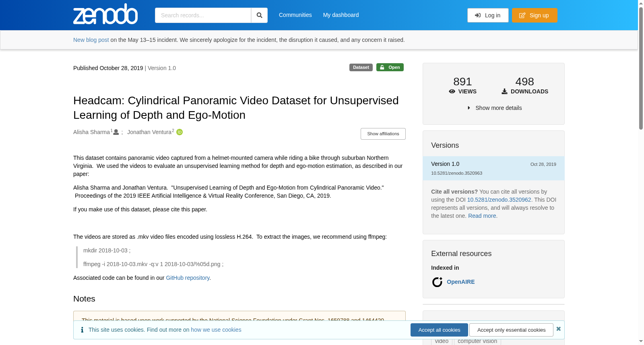This screenshot has width=644, height=345.
Task: Click the ffmpeg command line text
Action: coord(153,264)
